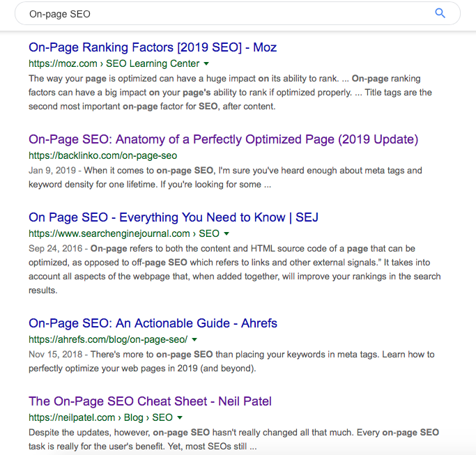Click the moz.com SEO Learning Center URL
476x455 pixels.
(114, 63)
